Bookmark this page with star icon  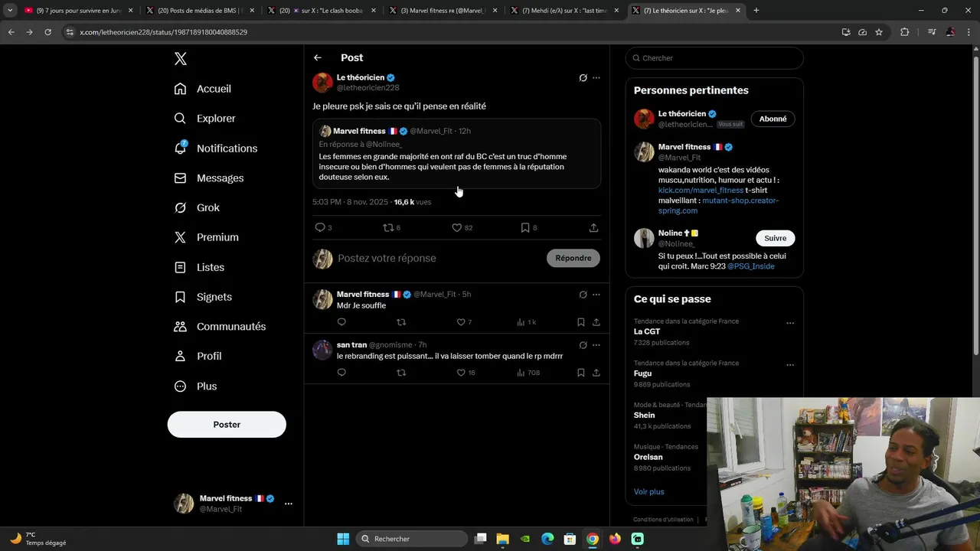[879, 32]
